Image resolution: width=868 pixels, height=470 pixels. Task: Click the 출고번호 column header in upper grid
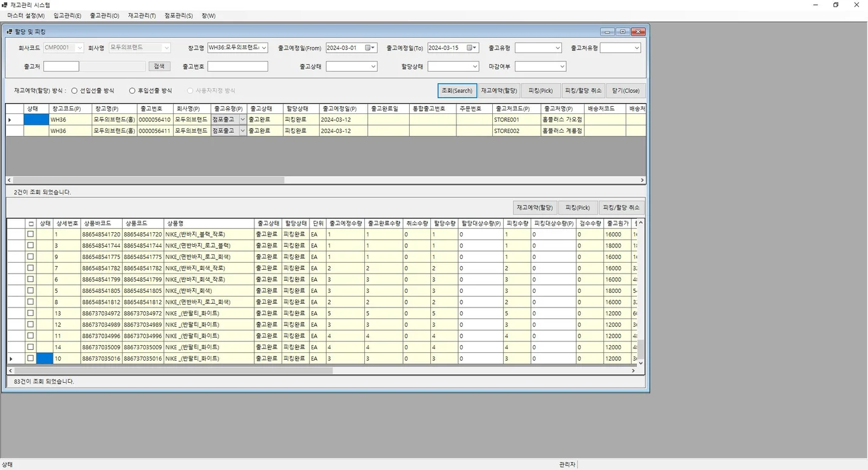pyautogui.click(x=155, y=109)
